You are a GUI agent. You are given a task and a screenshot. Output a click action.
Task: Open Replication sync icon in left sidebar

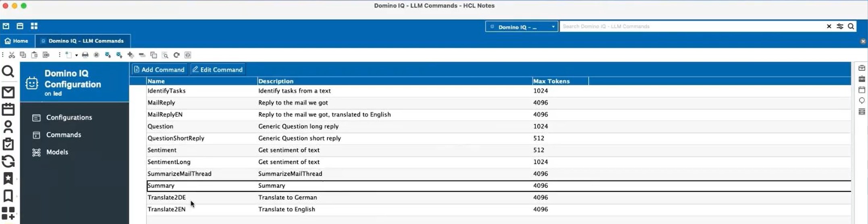point(8,161)
